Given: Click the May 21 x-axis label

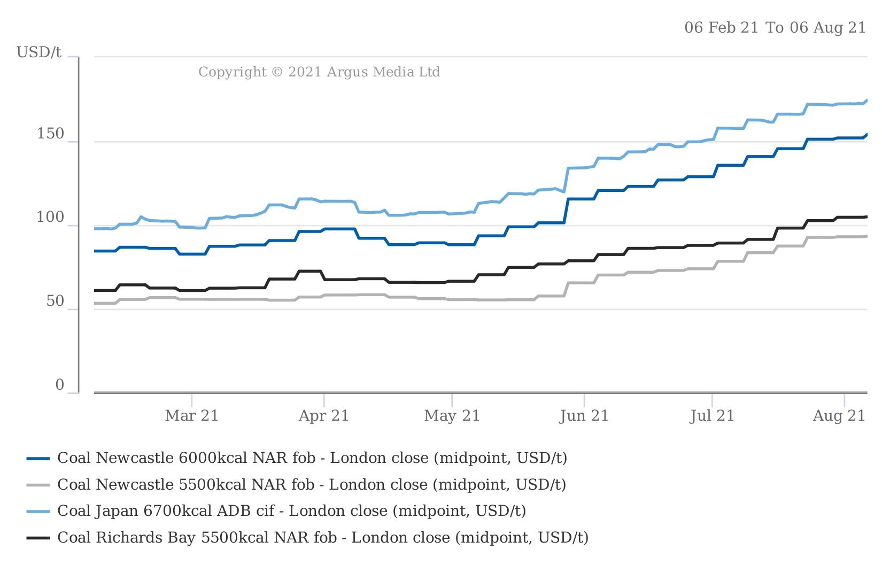Looking at the screenshot, I should [452, 416].
